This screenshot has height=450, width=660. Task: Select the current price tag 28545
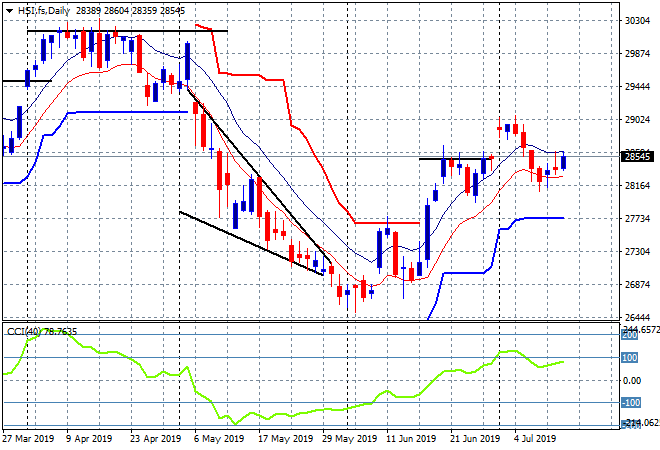tap(638, 157)
